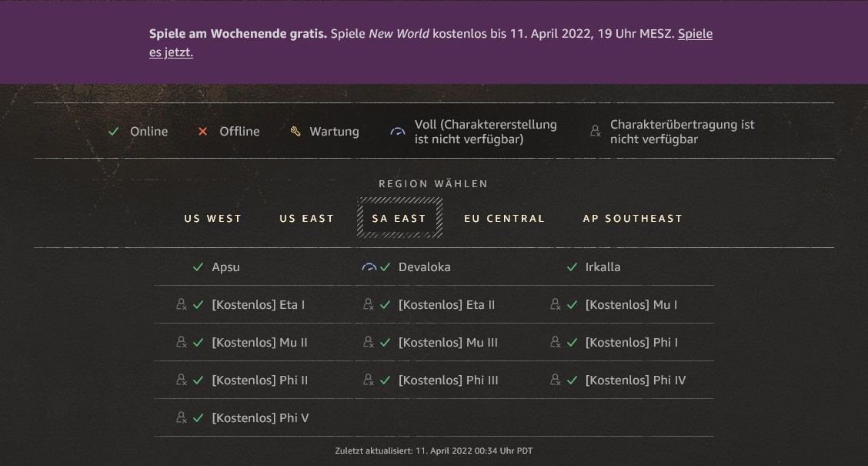Click the '[Kostenlos] Eta II' server name

(x=446, y=305)
